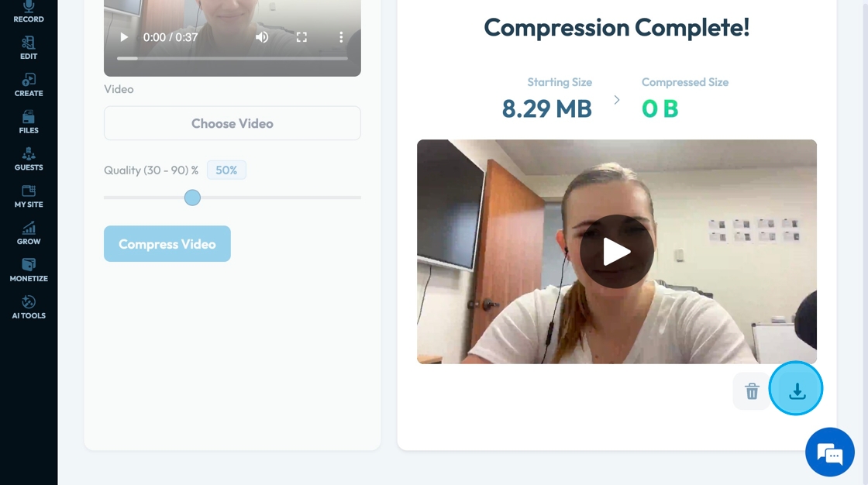Open AI Tools from the sidebar
Viewport: 868px width, 485px height.
tap(28, 308)
